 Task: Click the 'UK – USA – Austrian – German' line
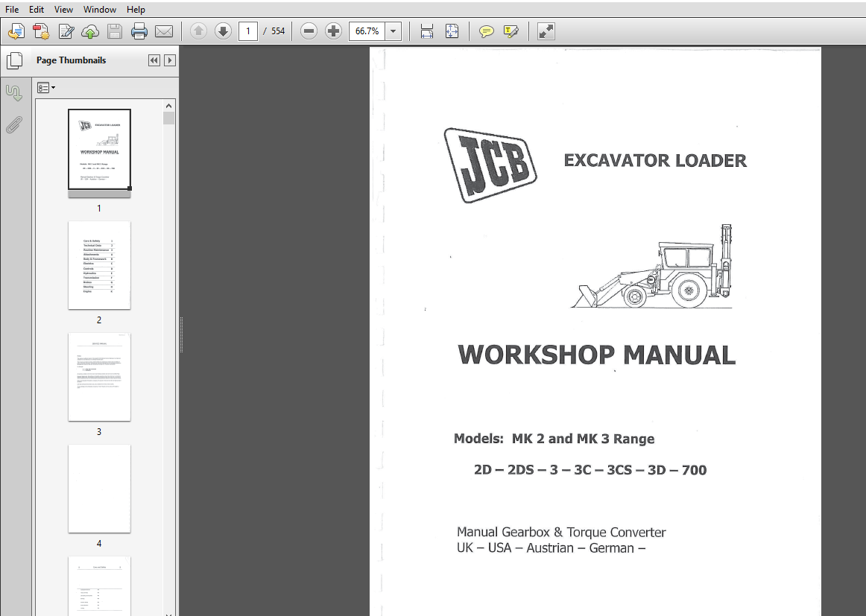click(x=551, y=548)
